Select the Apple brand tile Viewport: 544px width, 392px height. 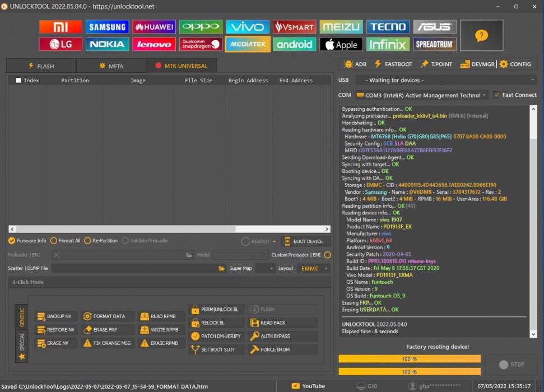[x=341, y=44]
